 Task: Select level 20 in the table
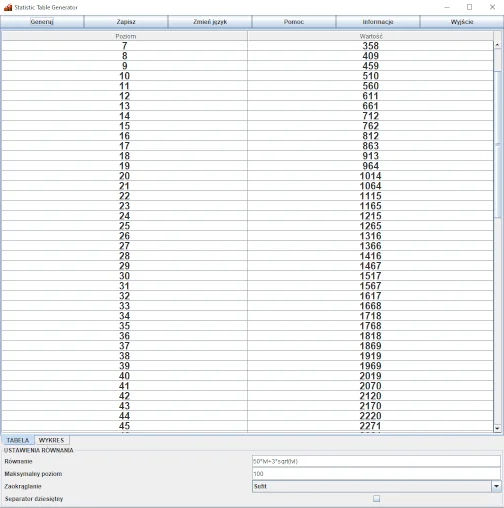click(x=125, y=176)
